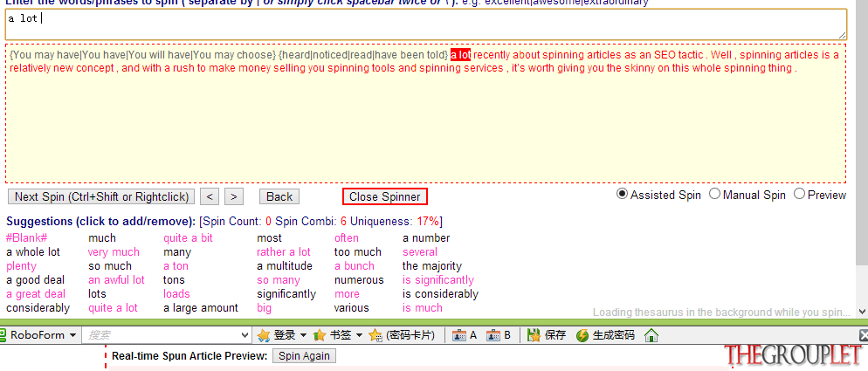Toggle suggestion 'a good deal'
This screenshot has height=371, width=868.
[36, 280]
